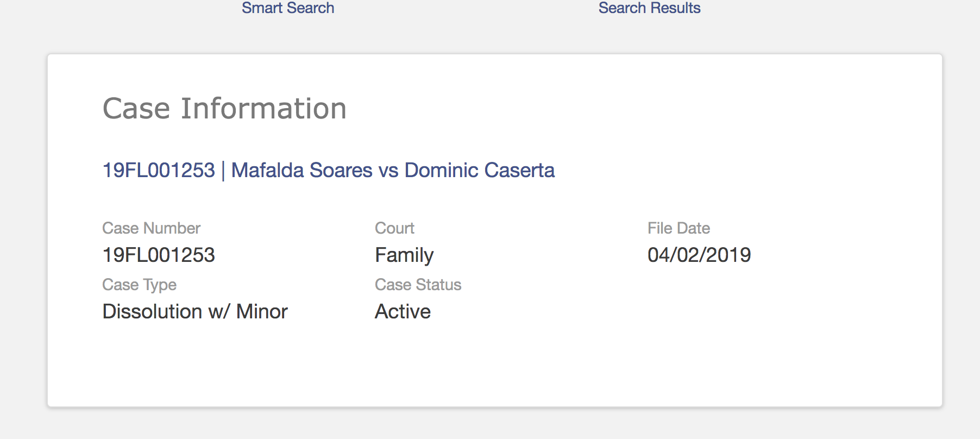Select the Dissolution w/ Minor value
This screenshot has height=439, width=980.
click(195, 311)
